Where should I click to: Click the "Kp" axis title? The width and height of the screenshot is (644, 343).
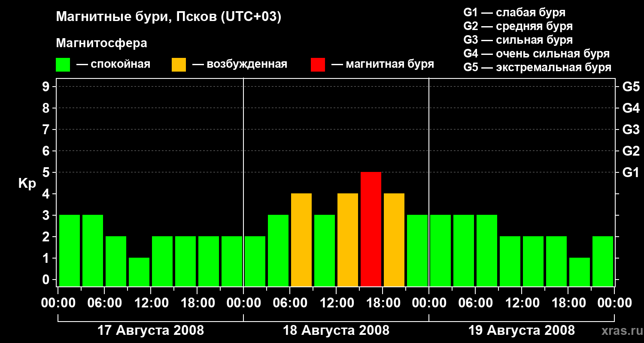point(27,183)
